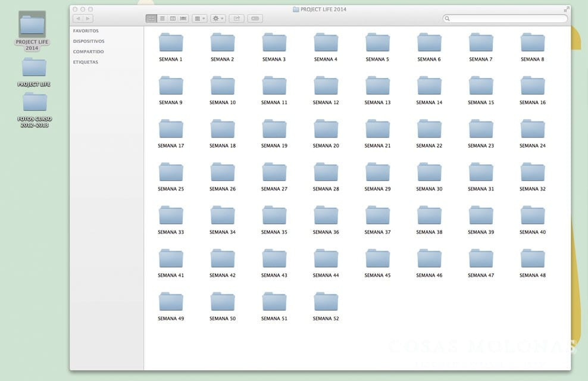Switch Finder to list view
Screen dimensions: 588x381
click(162, 18)
